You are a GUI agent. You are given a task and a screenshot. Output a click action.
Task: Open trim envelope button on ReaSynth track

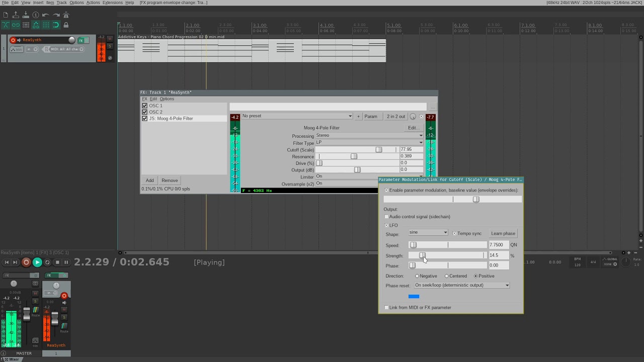click(18, 49)
